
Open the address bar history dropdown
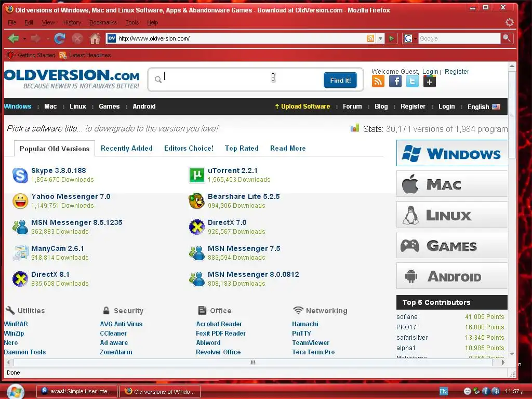coord(380,38)
